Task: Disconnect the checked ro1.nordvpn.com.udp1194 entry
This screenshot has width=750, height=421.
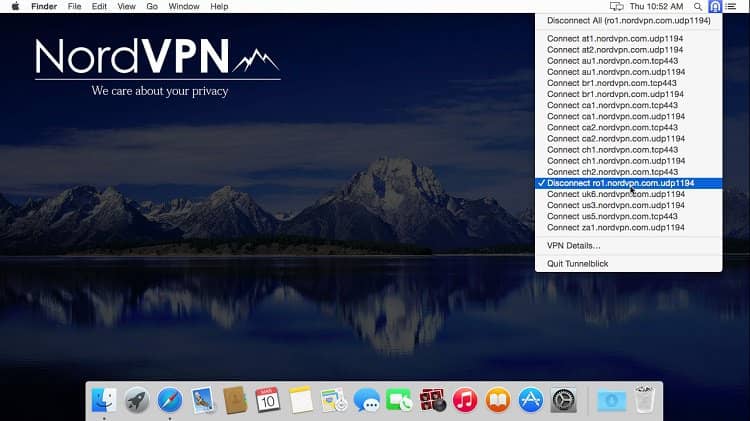Action: pos(629,183)
